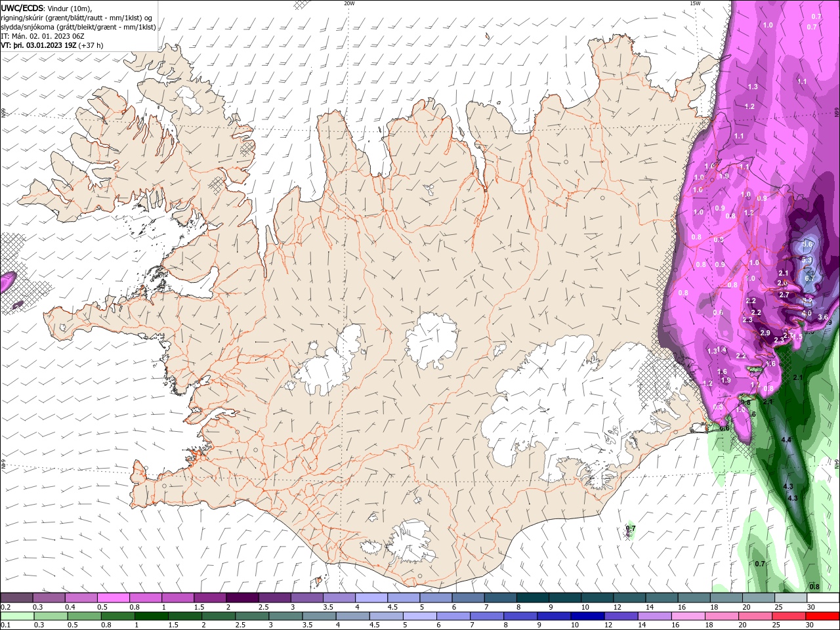Click the 20W longitude label

point(349,3)
